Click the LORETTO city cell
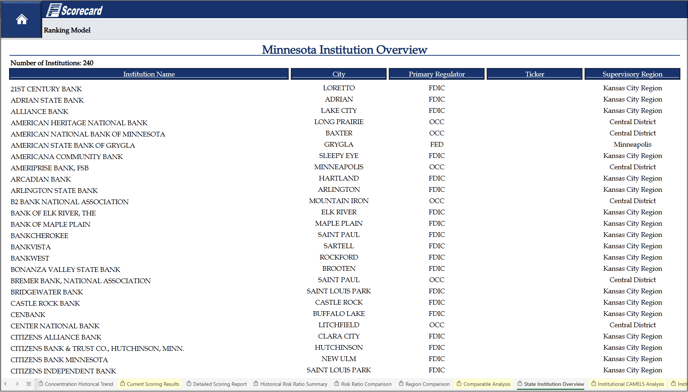 tap(339, 88)
